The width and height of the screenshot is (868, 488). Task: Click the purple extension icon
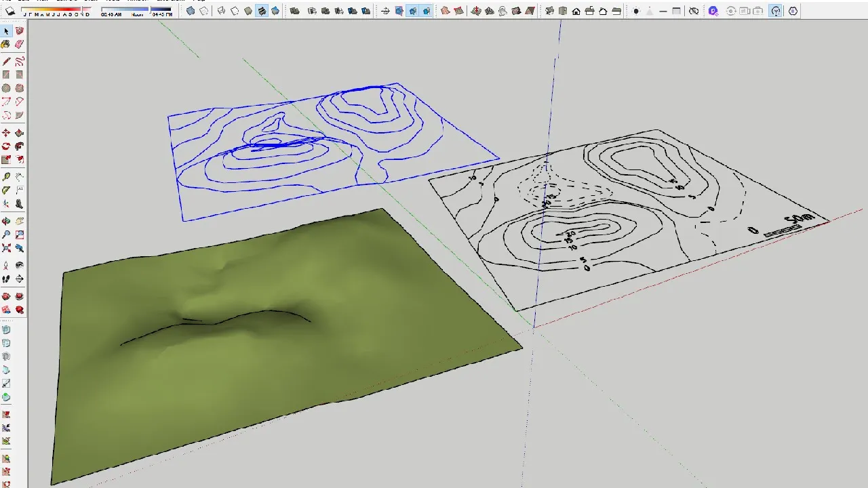tap(713, 11)
